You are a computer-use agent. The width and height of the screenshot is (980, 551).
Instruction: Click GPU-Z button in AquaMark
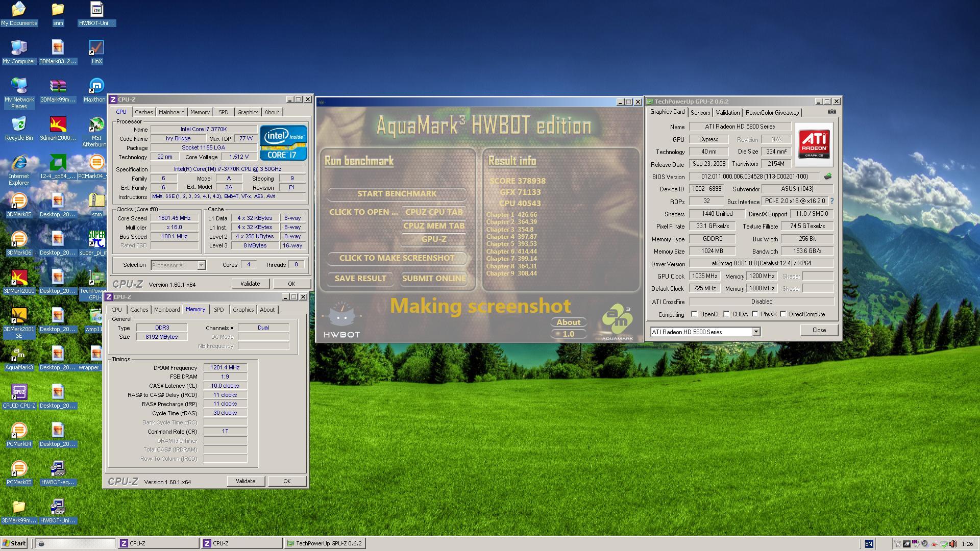[434, 239]
